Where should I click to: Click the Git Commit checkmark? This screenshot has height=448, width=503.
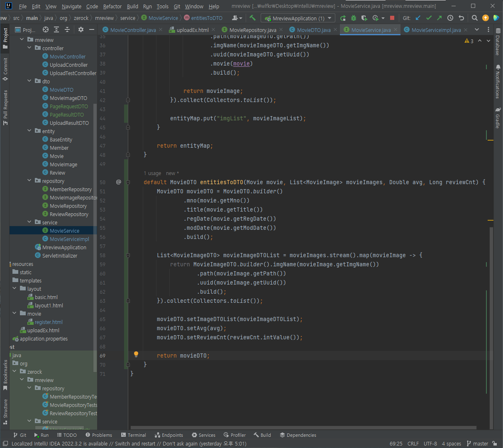[x=429, y=18]
